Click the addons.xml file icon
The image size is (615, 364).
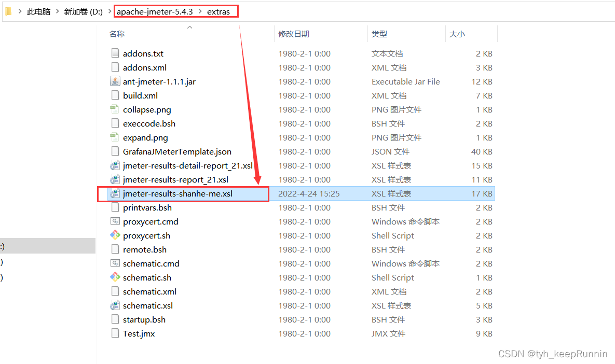(115, 67)
